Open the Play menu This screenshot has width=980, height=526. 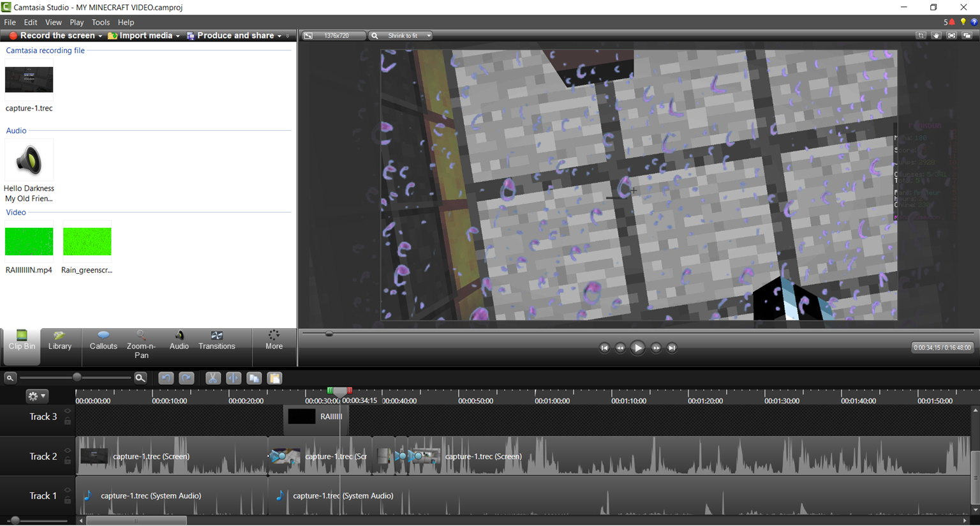(77, 22)
